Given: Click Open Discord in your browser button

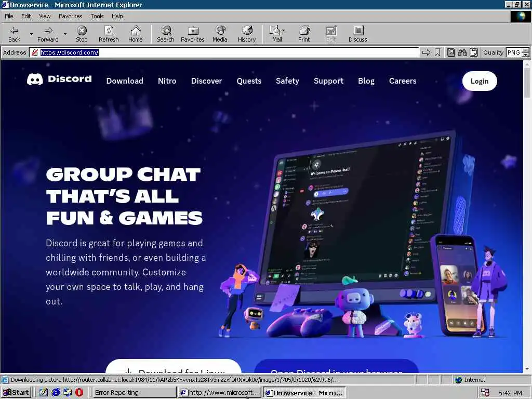Looking at the screenshot, I should click(336, 366).
